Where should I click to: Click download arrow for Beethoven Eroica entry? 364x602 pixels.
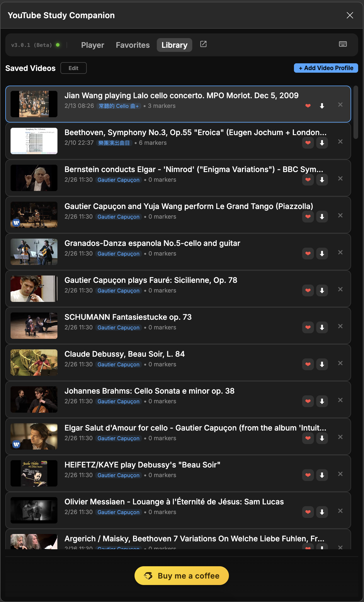322,143
